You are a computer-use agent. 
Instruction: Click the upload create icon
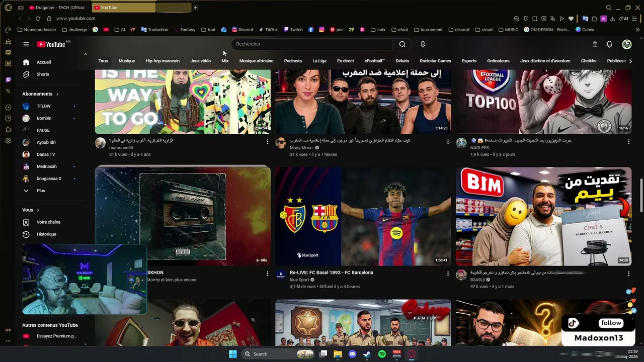click(x=595, y=44)
